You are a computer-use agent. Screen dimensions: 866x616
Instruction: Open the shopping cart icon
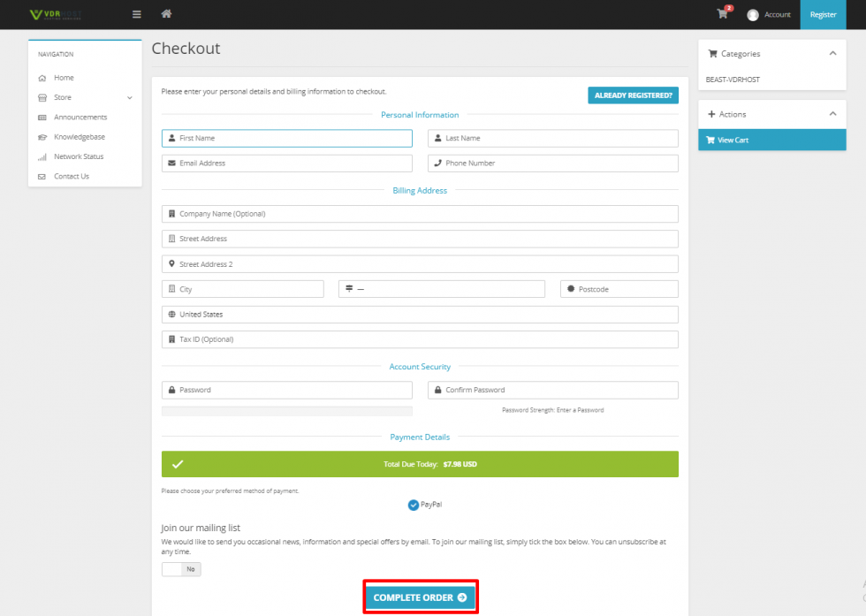point(723,14)
